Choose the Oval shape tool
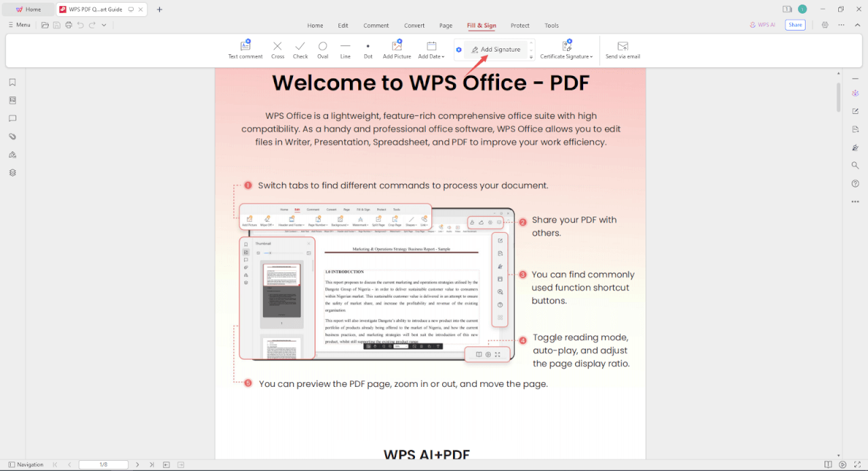Viewport: 868px width, 471px height. pos(323,50)
